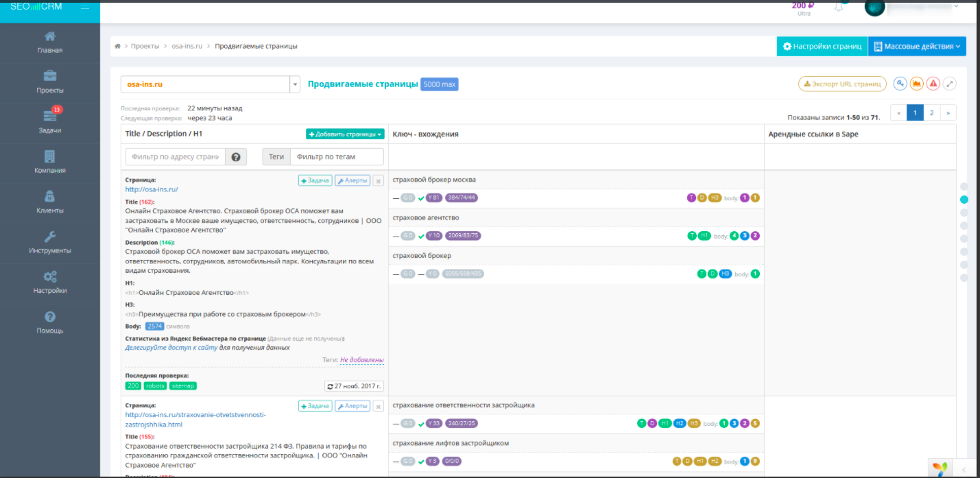This screenshot has height=478, width=980.
Task: Click the blue key icon button
Action: click(900, 84)
